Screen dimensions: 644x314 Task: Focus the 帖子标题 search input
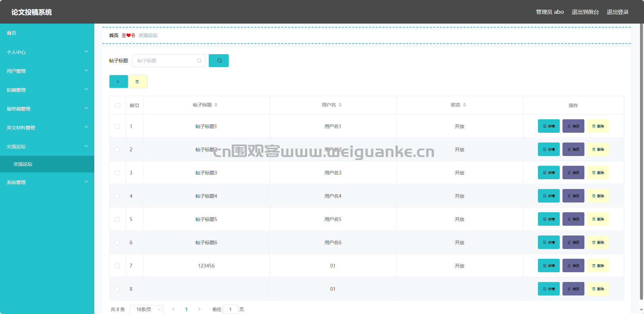pos(168,61)
